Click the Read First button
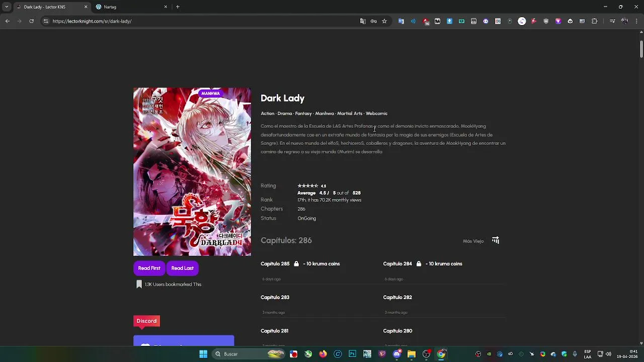This screenshot has height=362, width=644. (x=149, y=268)
